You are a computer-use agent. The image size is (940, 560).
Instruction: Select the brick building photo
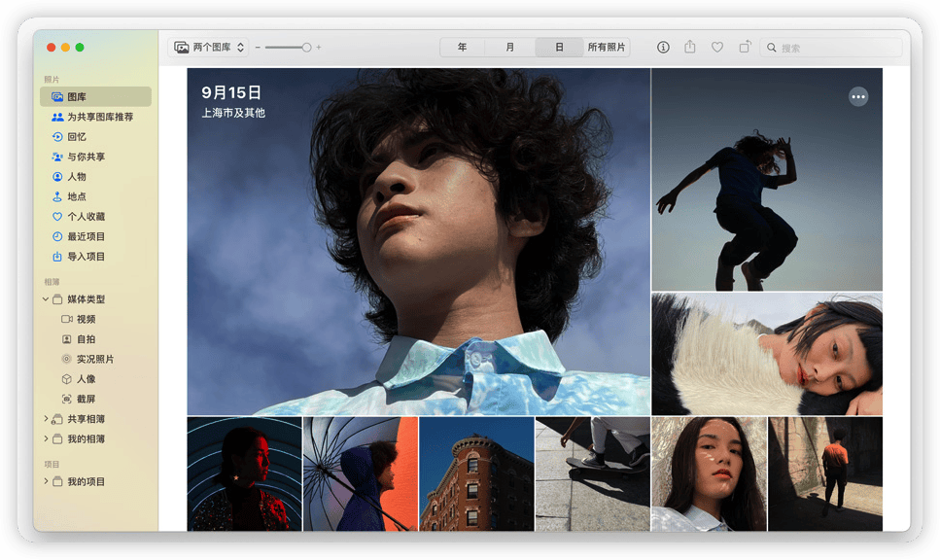point(476,473)
